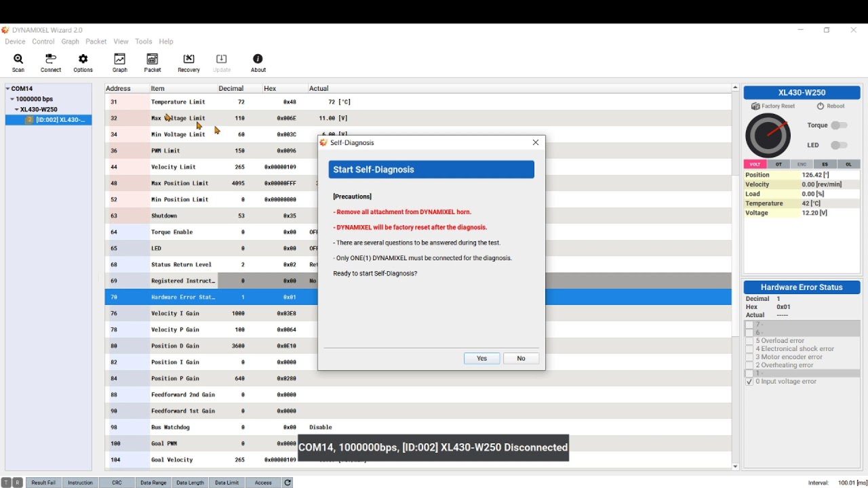Toggle the bit 6 checkbox

coord(749,333)
